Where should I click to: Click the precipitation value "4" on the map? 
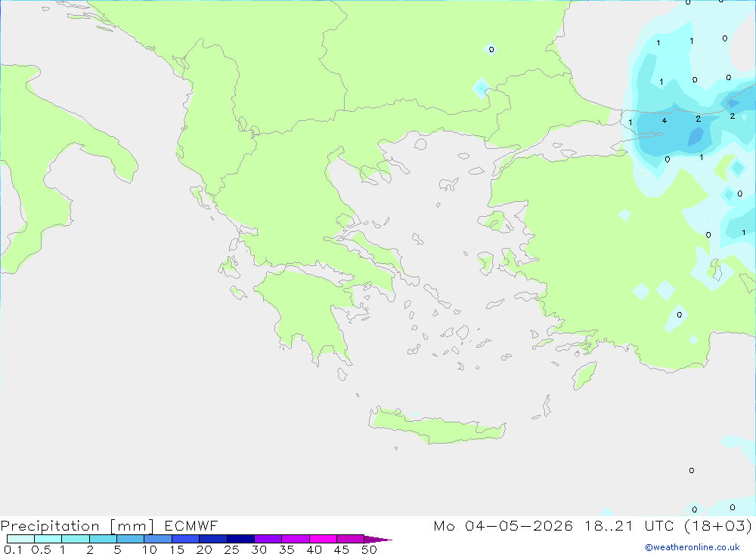click(x=665, y=120)
